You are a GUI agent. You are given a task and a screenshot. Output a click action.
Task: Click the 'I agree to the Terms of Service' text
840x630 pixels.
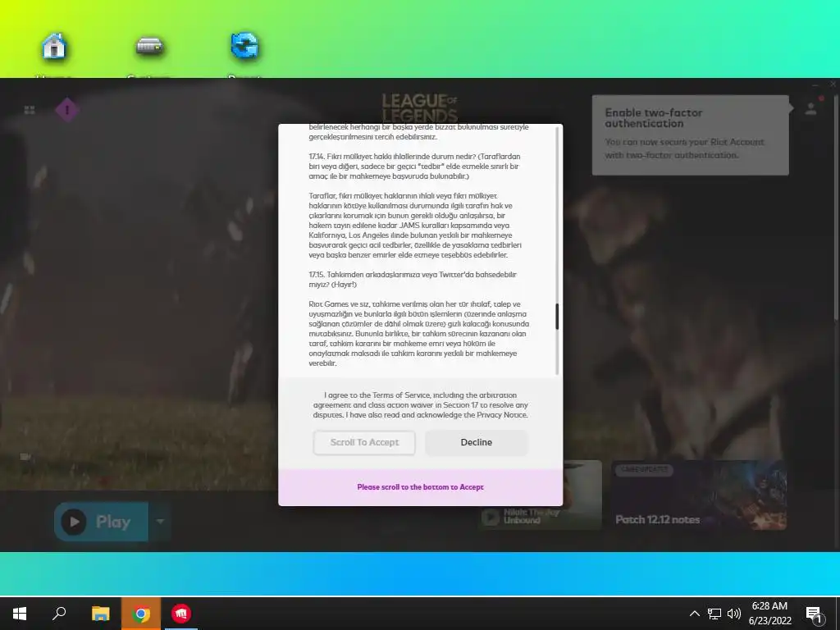click(421, 405)
